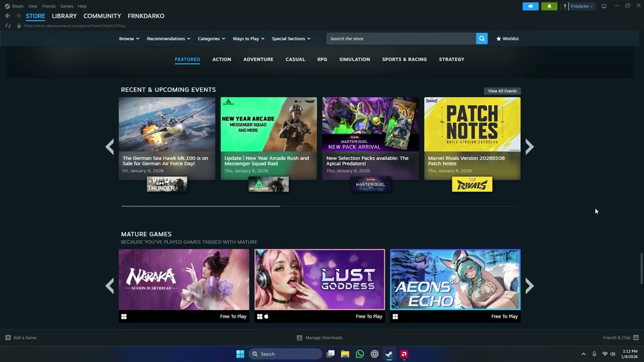This screenshot has width=644, height=362.
Task: Expand the Browse dropdown
Action: click(129, 39)
